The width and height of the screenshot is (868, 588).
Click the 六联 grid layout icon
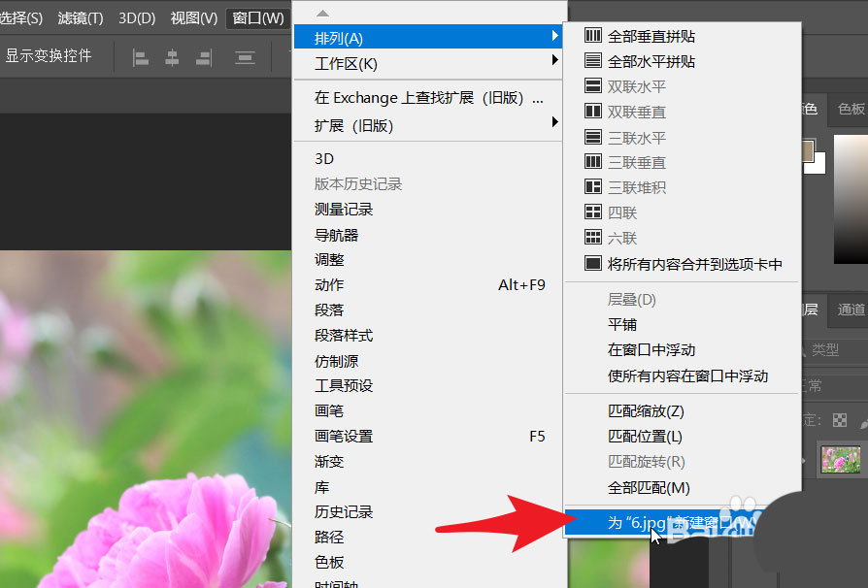coord(593,238)
